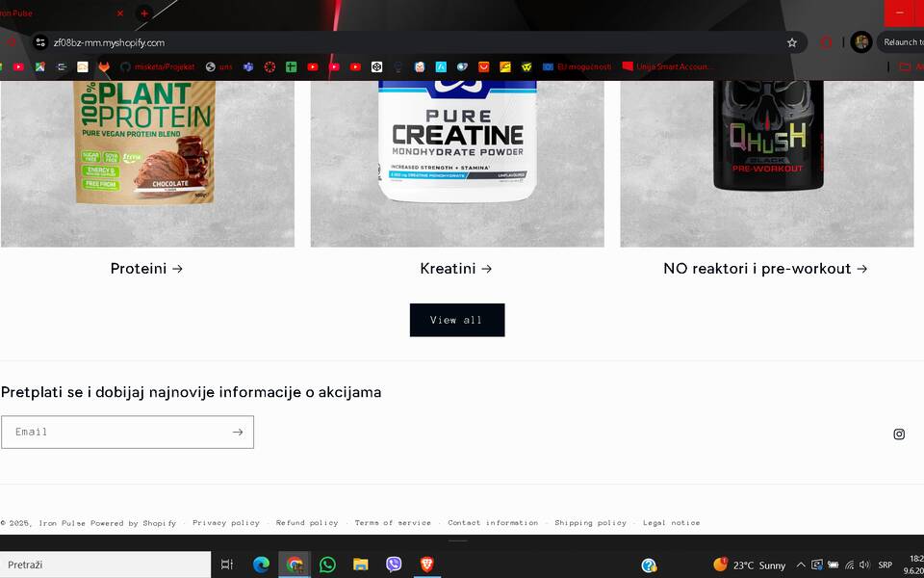Open the uns bookmark

[x=218, y=66]
